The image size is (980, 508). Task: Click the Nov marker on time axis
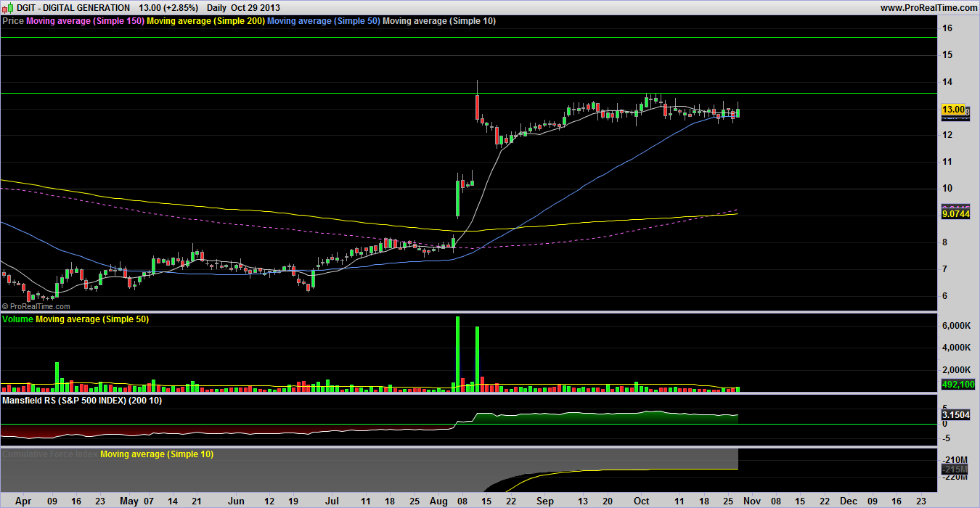click(x=751, y=501)
